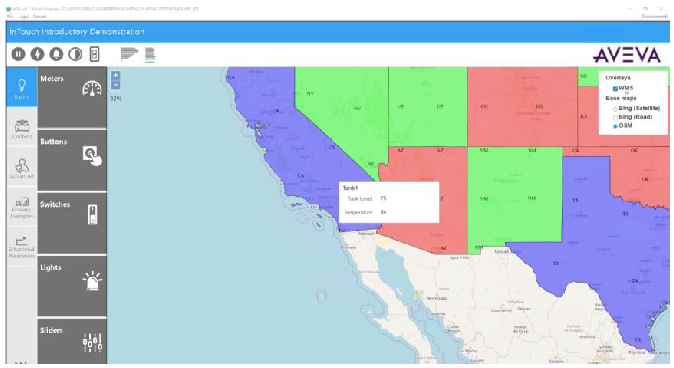
Task: Open the Situational Awareness sidebar tab
Action: click(21, 247)
